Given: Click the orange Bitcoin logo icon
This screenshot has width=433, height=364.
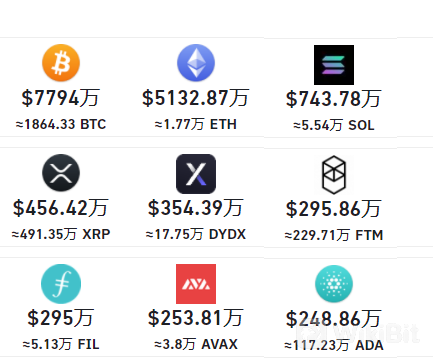Looking at the screenshot, I should click(61, 63).
